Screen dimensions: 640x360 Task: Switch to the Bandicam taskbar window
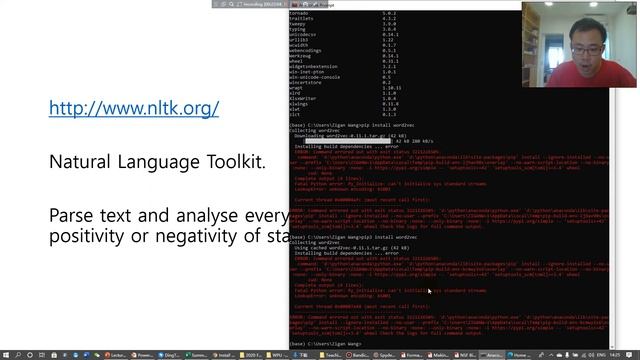coord(358,355)
